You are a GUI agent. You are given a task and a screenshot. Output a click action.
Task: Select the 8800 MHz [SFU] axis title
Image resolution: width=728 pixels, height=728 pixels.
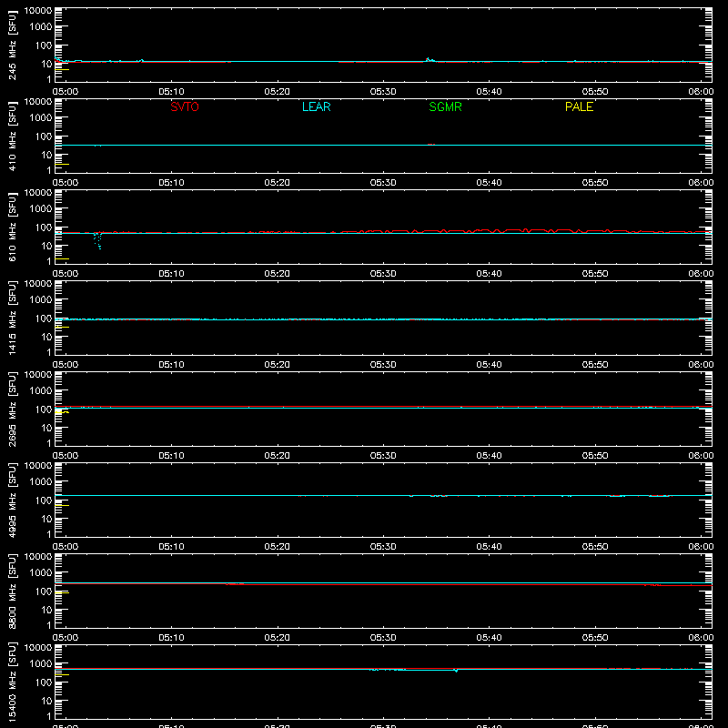click(12, 591)
